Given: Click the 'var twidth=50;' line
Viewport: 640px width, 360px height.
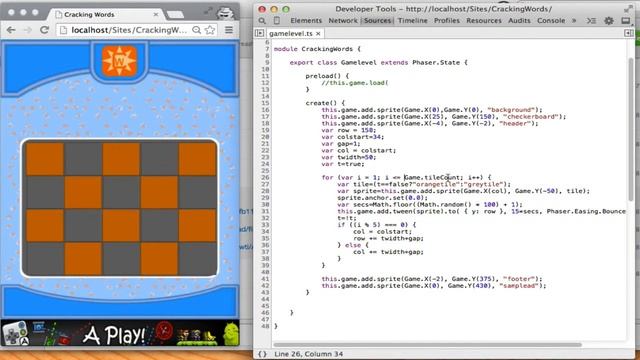Looking at the screenshot, I should point(349,157).
